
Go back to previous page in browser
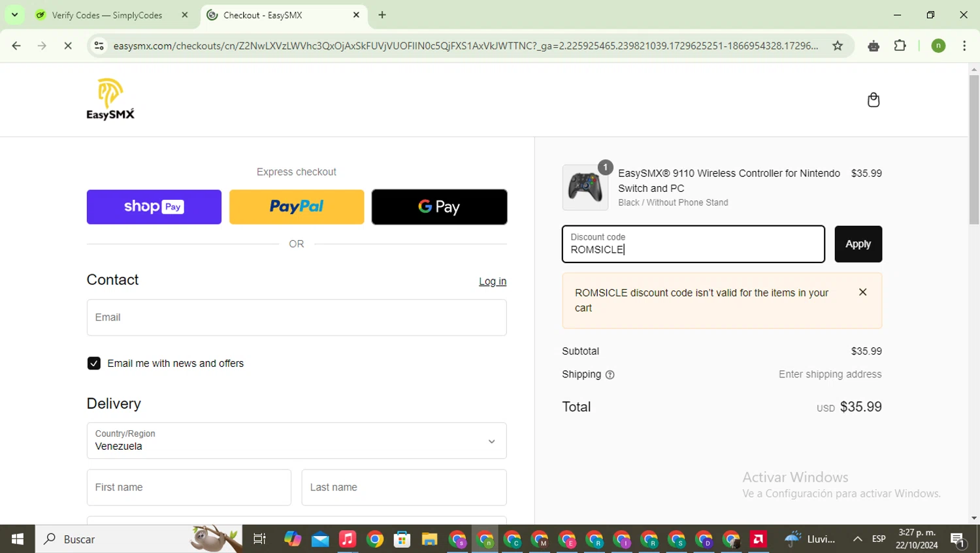click(x=16, y=46)
